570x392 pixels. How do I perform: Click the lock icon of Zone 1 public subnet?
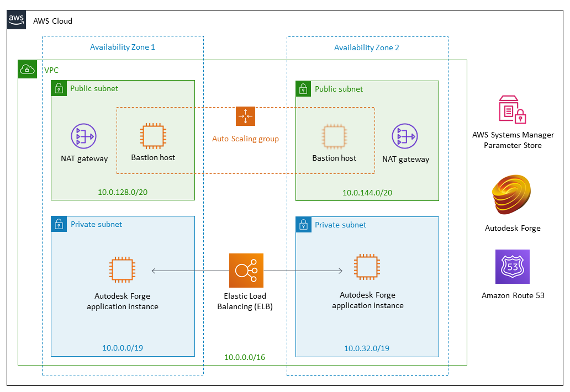59,88
